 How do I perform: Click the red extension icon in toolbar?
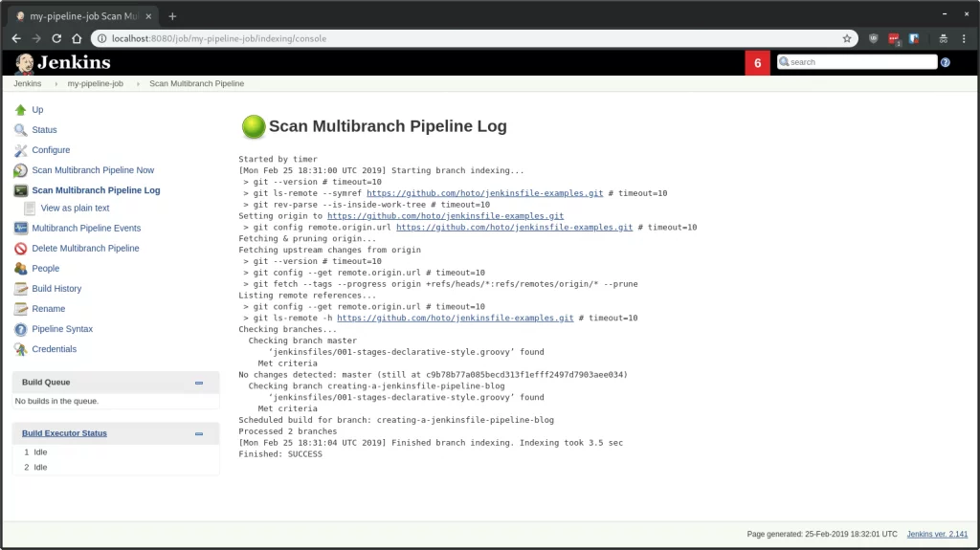tap(894, 39)
